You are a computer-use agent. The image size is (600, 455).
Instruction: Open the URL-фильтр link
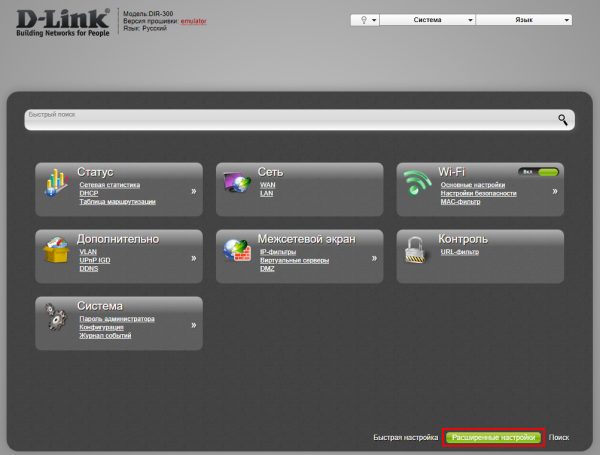pyautogui.click(x=460, y=252)
